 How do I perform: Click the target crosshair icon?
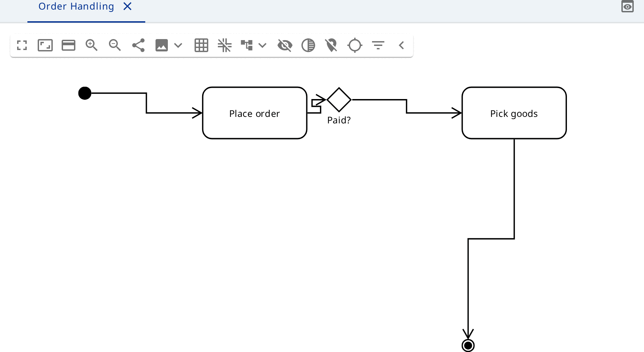click(x=355, y=45)
